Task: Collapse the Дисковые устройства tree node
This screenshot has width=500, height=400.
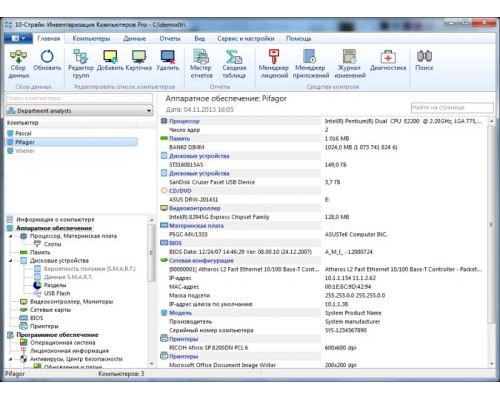Action: [x=10, y=261]
